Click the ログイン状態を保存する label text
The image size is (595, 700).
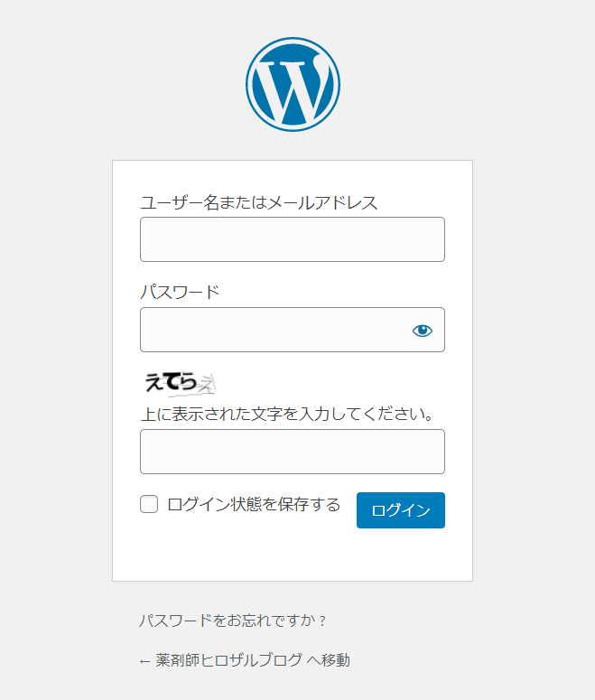click(x=254, y=505)
